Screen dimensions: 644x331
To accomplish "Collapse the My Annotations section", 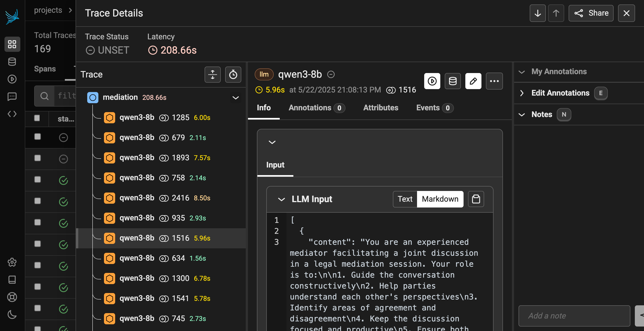I will [522, 72].
